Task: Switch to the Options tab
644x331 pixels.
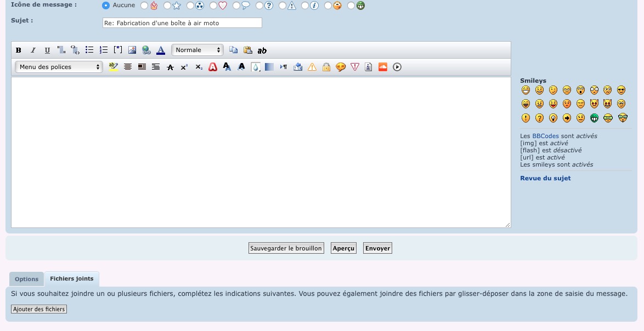Action: [26, 279]
